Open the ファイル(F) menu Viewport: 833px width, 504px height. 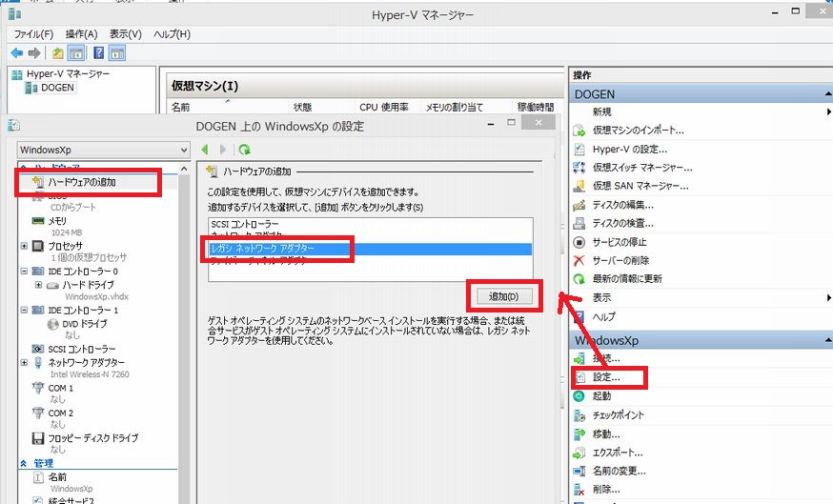[33, 34]
